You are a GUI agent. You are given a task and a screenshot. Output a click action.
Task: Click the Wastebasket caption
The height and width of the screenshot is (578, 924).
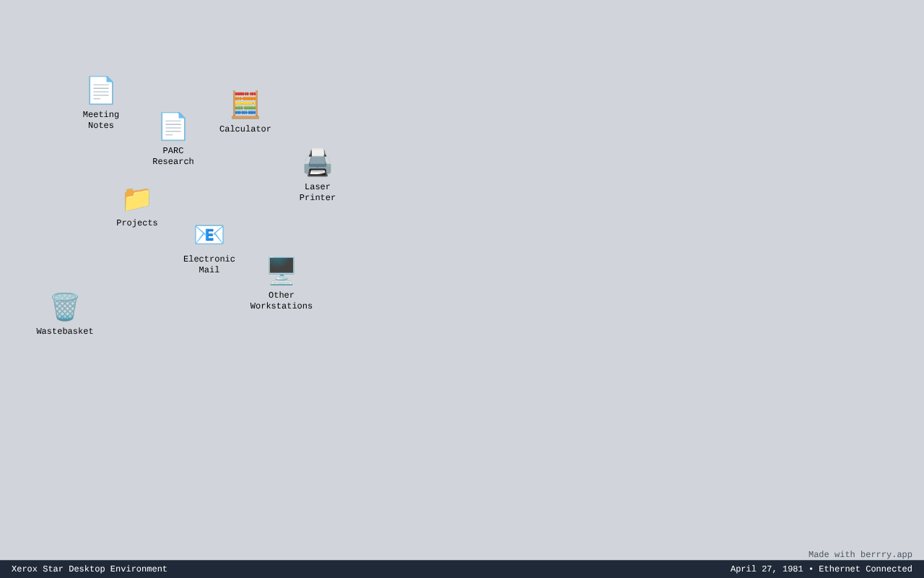click(x=64, y=331)
